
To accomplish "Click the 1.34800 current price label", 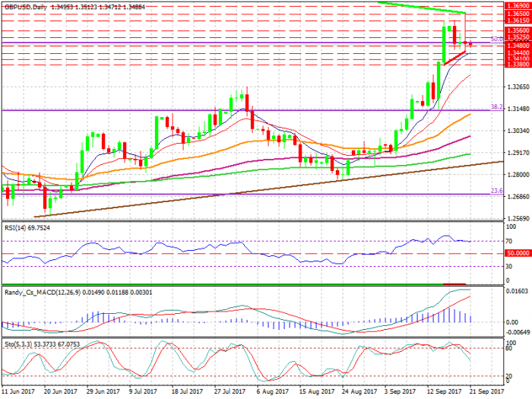I will tap(517, 44).
